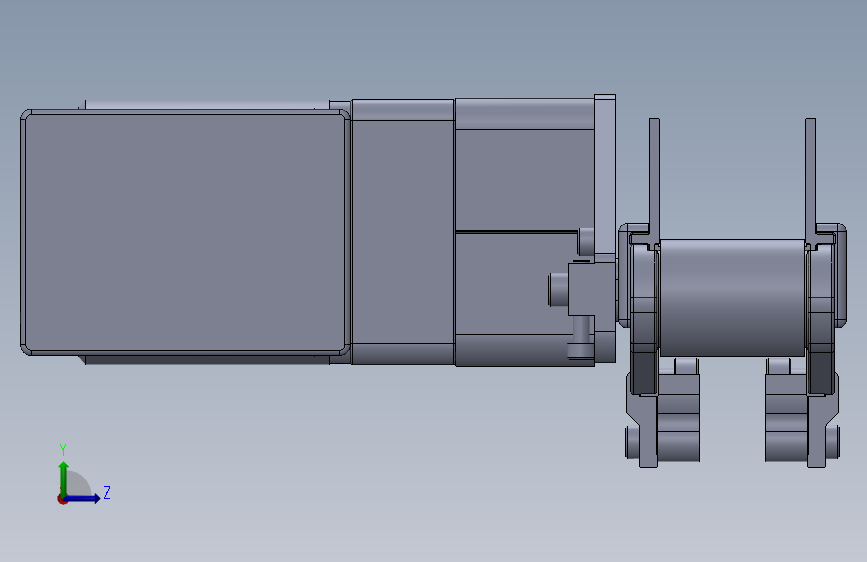Viewport: 867px width, 562px height.
Task: Select the large rounded rectangular motor housing face
Action: [x=185, y=232]
